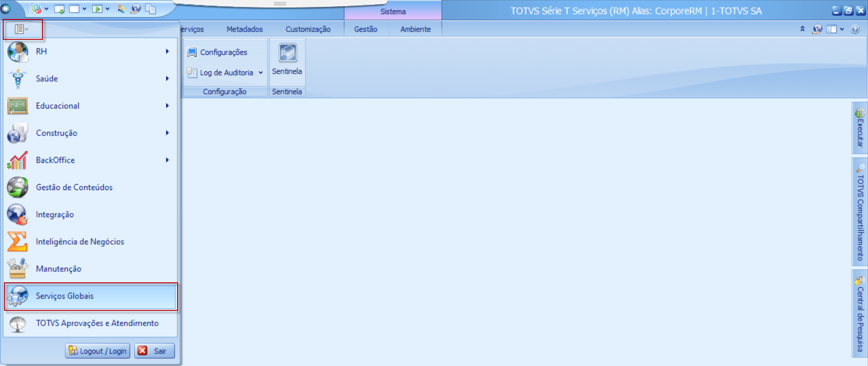Switch to the Customização tab

click(308, 29)
